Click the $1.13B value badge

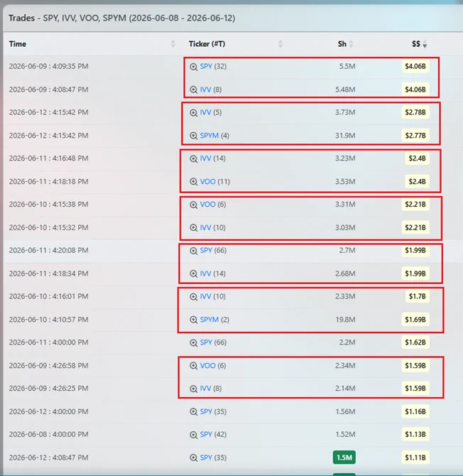[415, 434]
